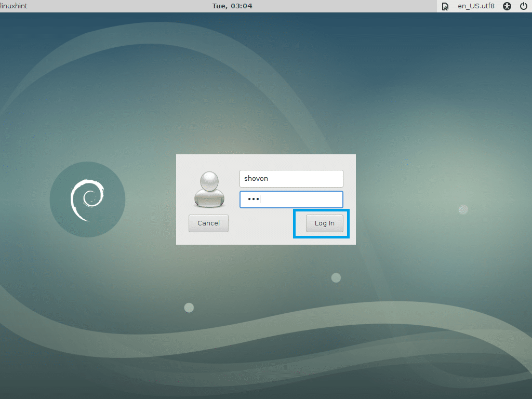Click the Log In button

(324, 223)
